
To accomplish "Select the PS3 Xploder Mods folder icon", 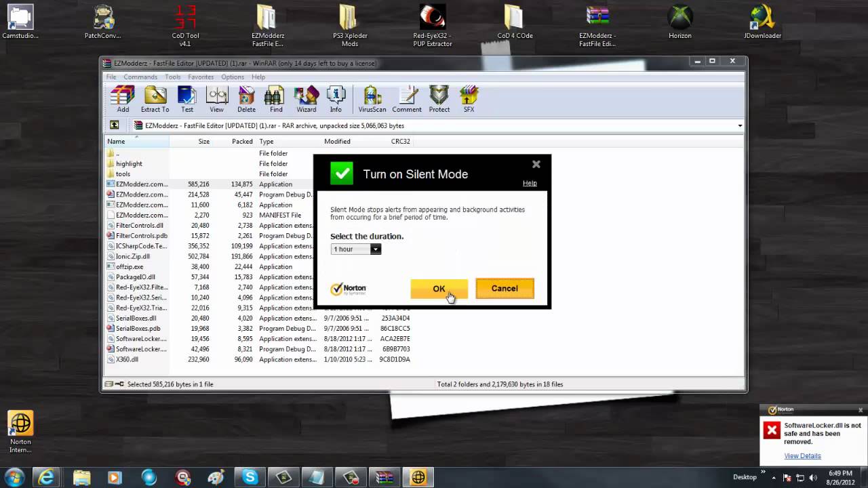I will [350, 26].
